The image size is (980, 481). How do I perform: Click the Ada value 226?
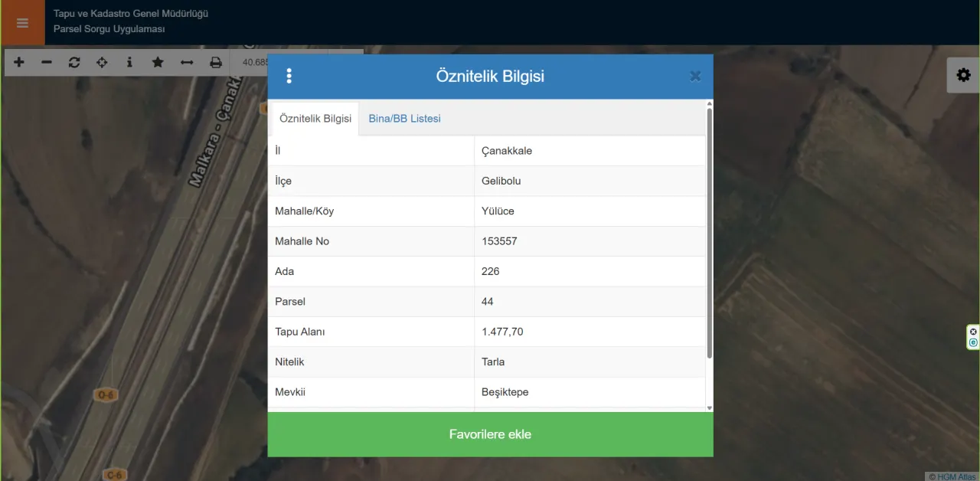[491, 271]
